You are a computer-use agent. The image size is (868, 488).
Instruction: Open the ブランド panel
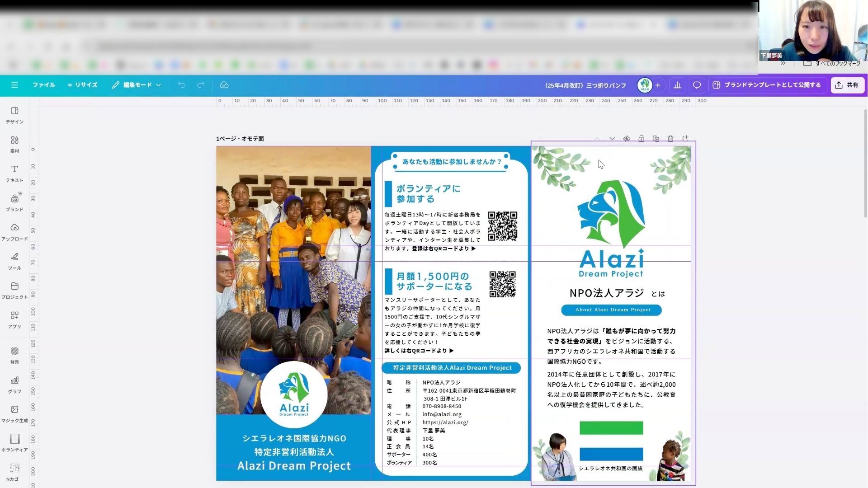(x=14, y=203)
